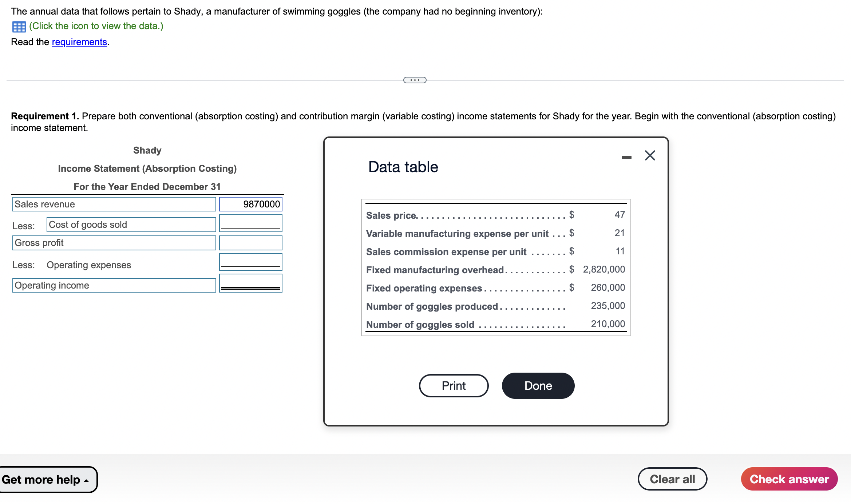Close the Data table dialog
The height and width of the screenshot is (504, 851).
tap(649, 155)
